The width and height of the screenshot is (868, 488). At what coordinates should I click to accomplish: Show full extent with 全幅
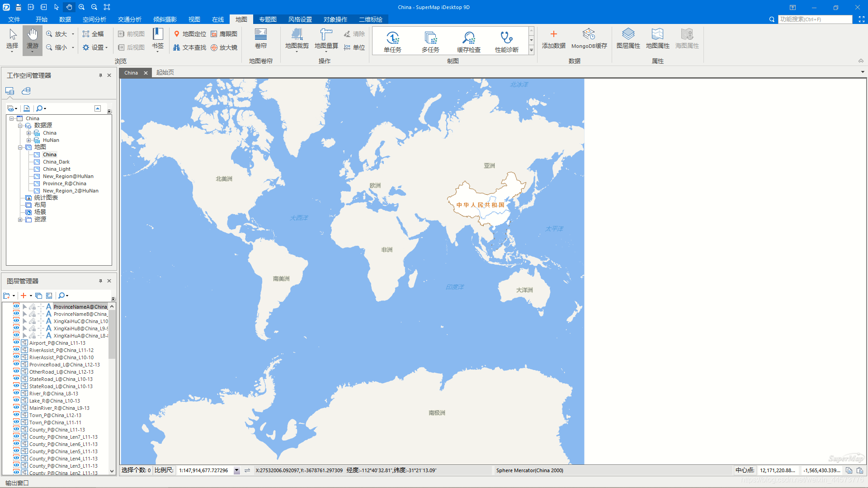pyautogui.click(x=93, y=34)
